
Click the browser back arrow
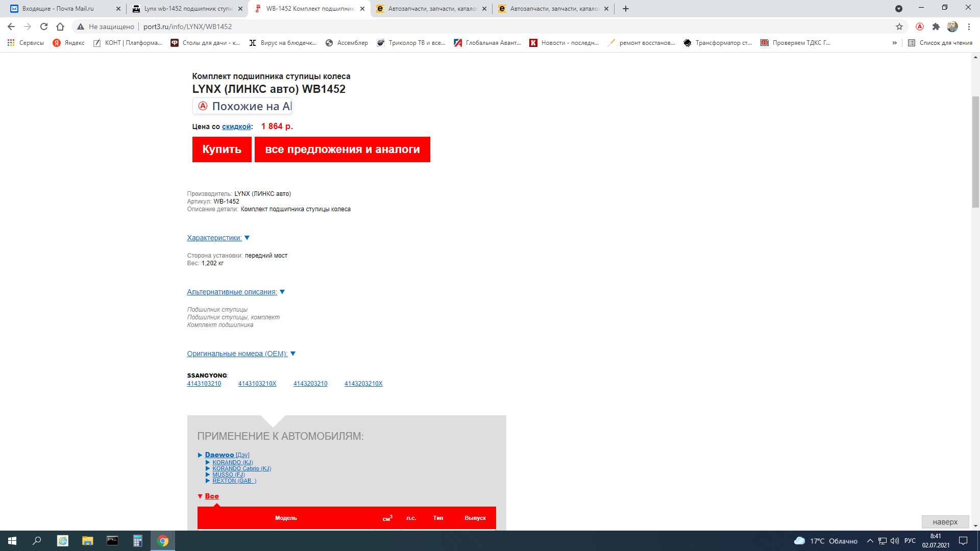(x=11, y=27)
